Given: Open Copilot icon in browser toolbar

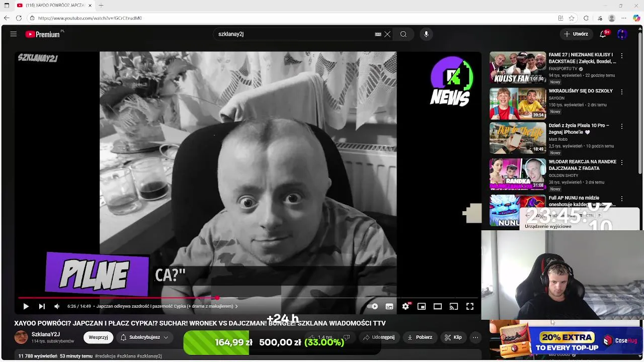Looking at the screenshot, I should [636, 18].
